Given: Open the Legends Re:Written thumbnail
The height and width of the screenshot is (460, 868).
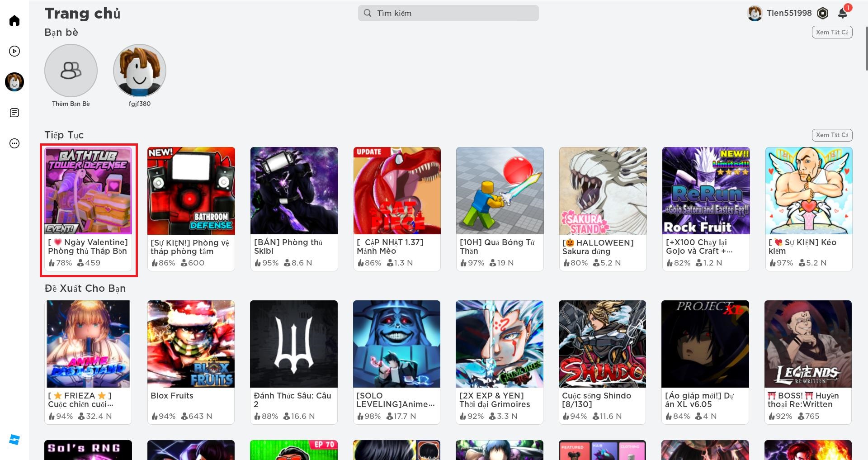Looking at the screenshot, I should point(808,344).
